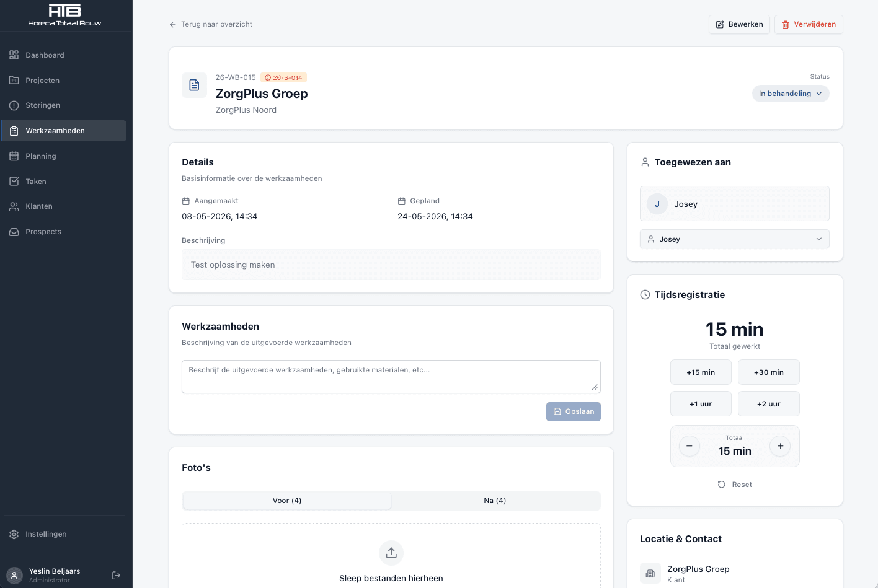Go to Projecten in the sidebar
The height and width of the screenshot is (588, 878).
point(64,81)
